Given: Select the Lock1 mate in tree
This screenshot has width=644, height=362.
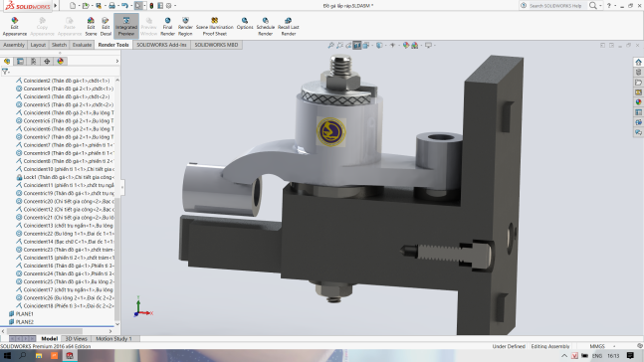Looking at the screenshot, I should coord(65,177).
